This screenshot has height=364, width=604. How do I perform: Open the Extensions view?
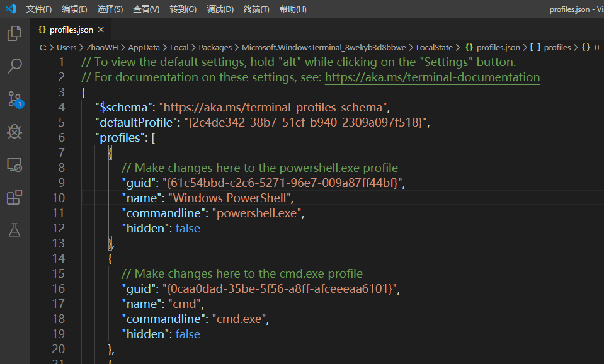pos(14,197)
